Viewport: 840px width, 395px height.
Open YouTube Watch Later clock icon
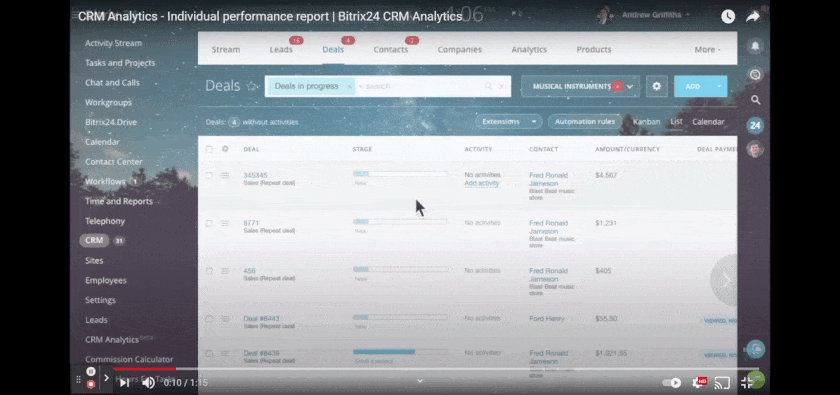[728, 17]
